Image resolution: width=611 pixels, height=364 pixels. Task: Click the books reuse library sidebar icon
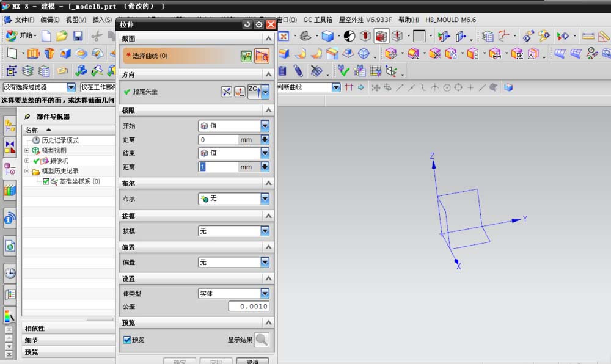point(10,190)
